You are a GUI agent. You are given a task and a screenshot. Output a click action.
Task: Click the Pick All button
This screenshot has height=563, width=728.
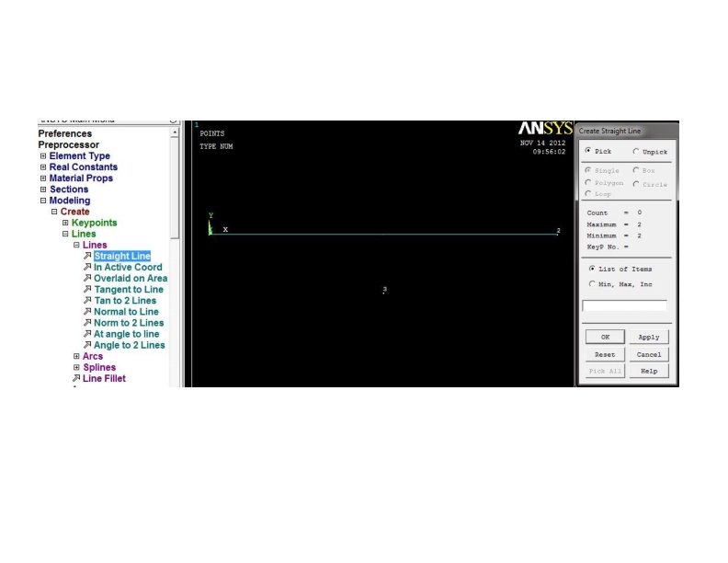[605, 371]
